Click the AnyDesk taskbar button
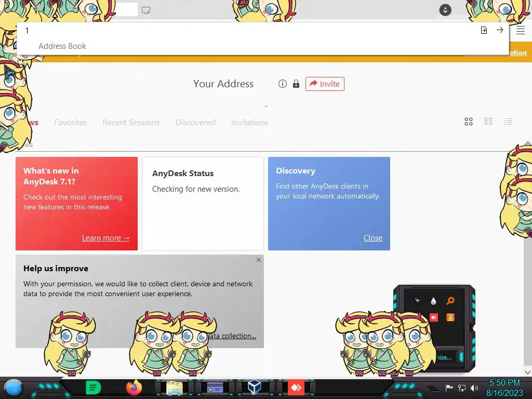This screenshot has width=532, height=399. point(296,388)
